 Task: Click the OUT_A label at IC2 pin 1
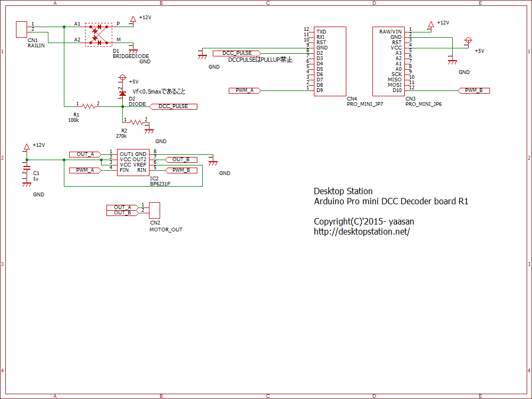click(x=85, y=154)
